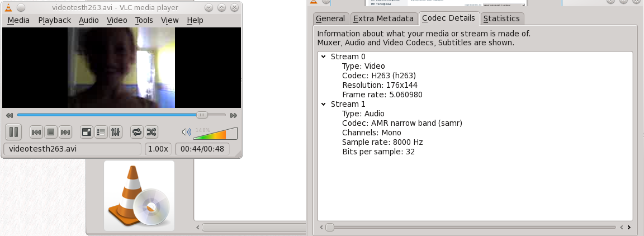
Task: Open the Extra Metadata tab
Action: (383, 18)
